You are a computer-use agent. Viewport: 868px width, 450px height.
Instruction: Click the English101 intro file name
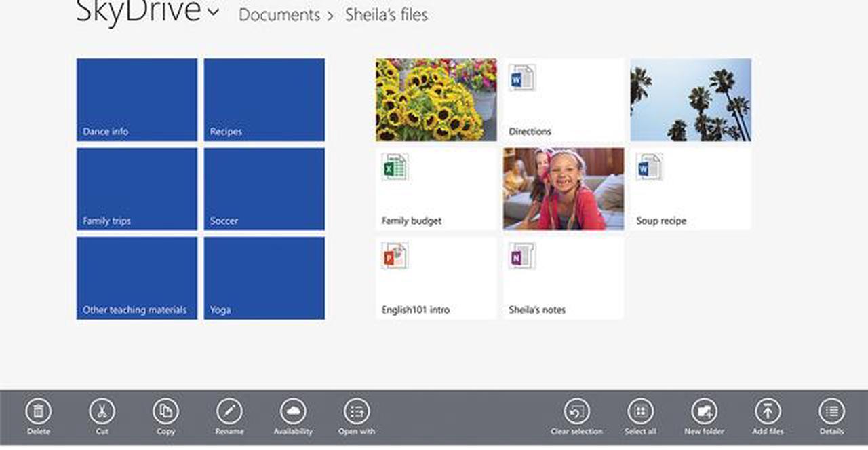click(416, 310)
